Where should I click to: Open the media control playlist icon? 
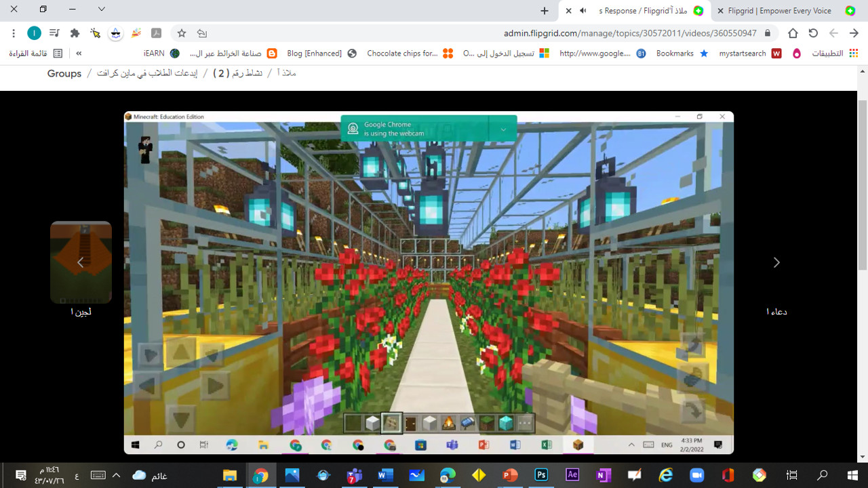click(x=55, y=33)
